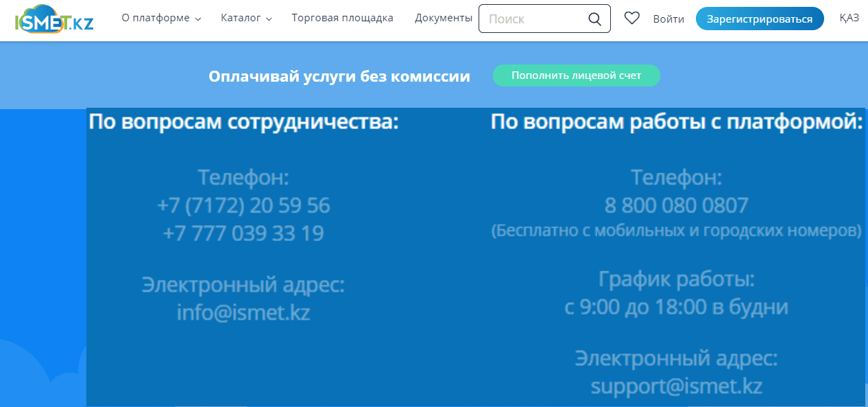Click the Войти login link
868x407 pixels.
(x=668, y=19)
